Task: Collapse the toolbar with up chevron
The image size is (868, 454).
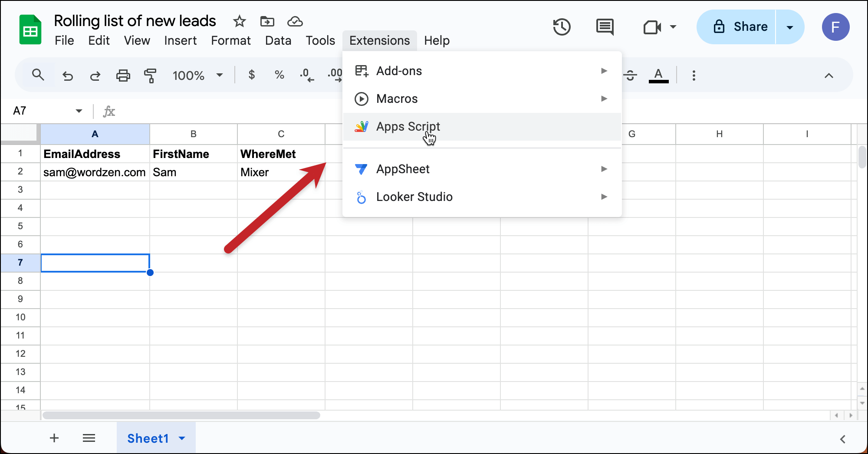Action: pyautogui.click(x=829, y=76)
